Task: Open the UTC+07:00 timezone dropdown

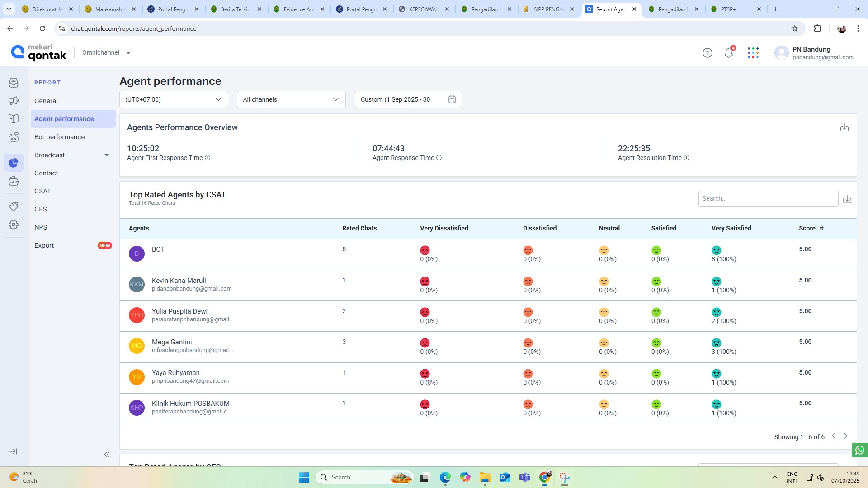Action: coord(174,99)
